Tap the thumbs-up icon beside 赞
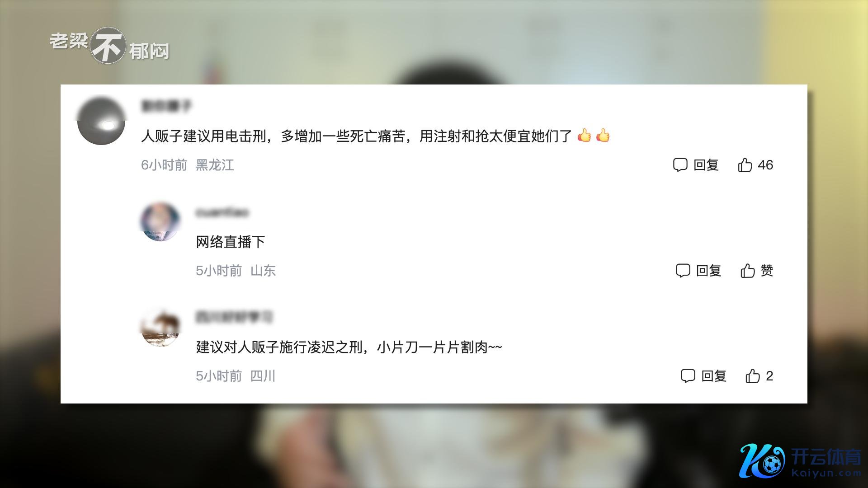Image resolution: width=868 pixels, height=488 pixels. point(748,271)
